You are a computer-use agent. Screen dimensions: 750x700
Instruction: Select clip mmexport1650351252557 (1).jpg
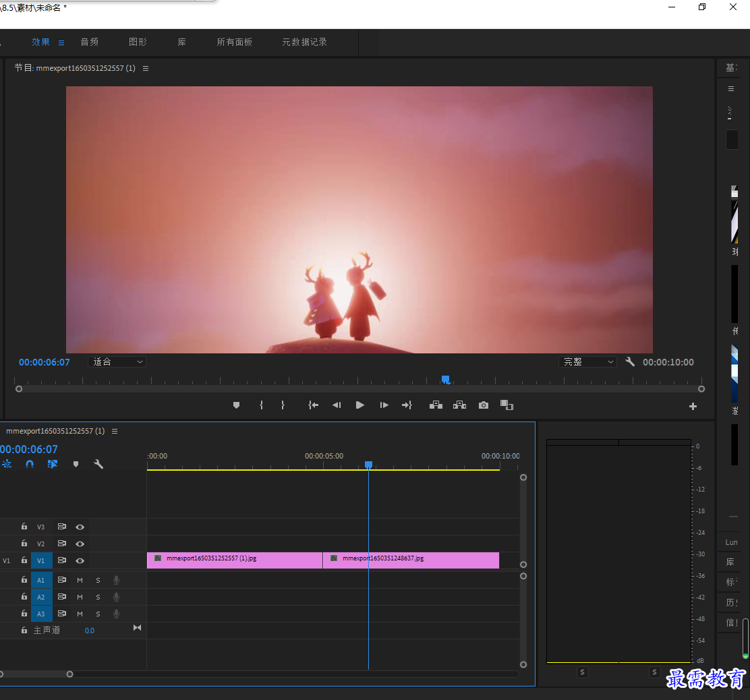coord(235,560)
